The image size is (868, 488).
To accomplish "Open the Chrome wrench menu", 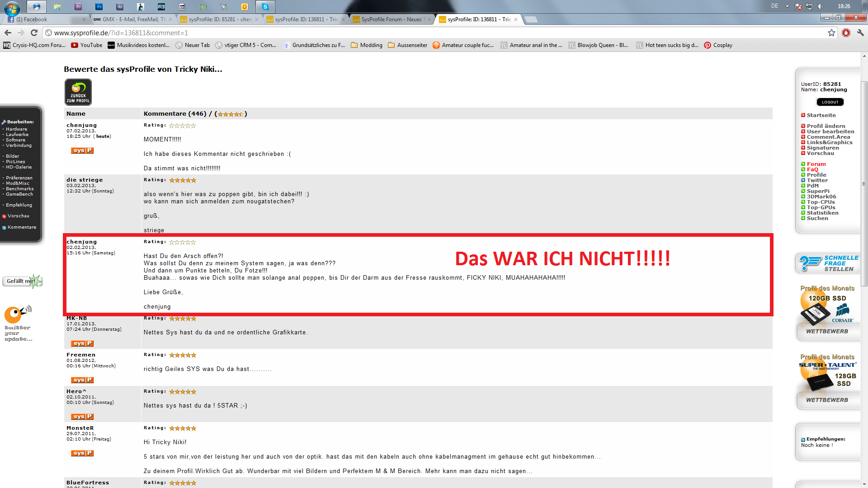I will click(860, 33).
